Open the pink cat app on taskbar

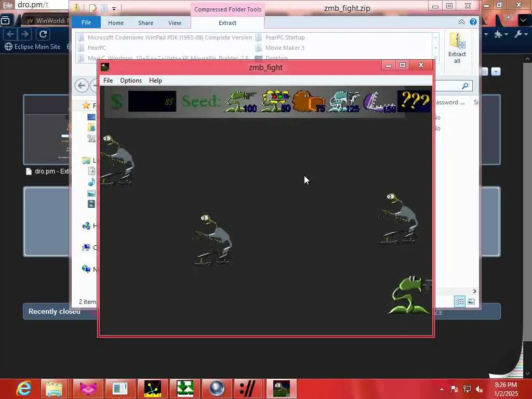point(88,389)
